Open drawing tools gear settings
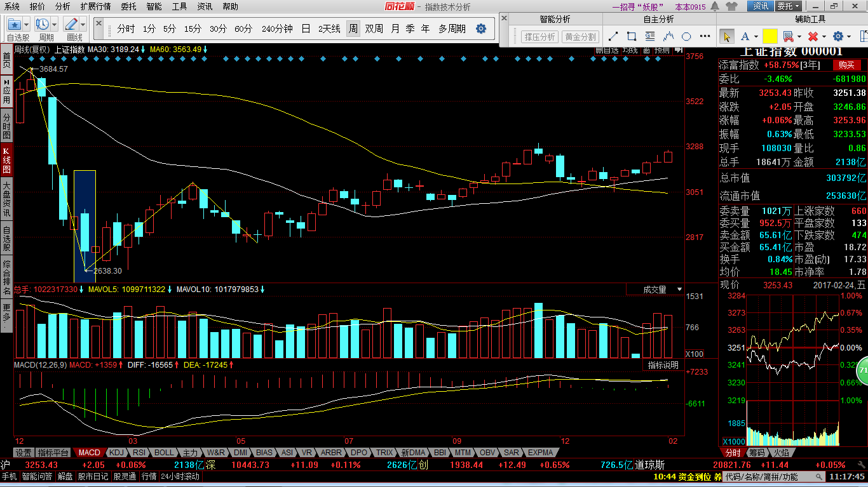This screenshot has width=868, height=487. 838,37
